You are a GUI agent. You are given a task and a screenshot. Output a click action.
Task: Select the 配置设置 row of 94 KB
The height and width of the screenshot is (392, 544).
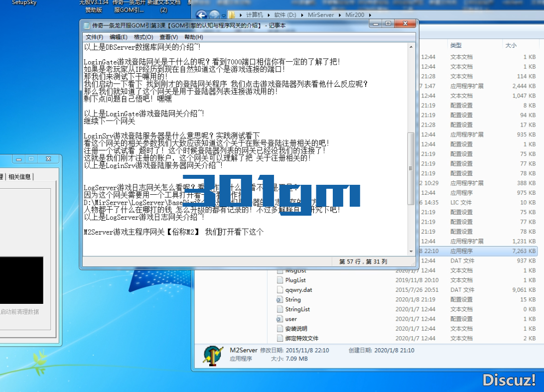479,115
